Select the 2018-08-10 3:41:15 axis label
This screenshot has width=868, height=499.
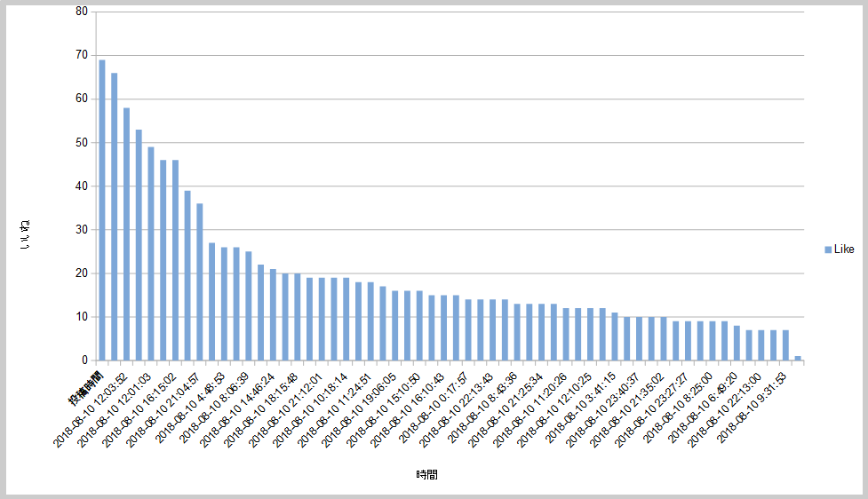(580, 408)
